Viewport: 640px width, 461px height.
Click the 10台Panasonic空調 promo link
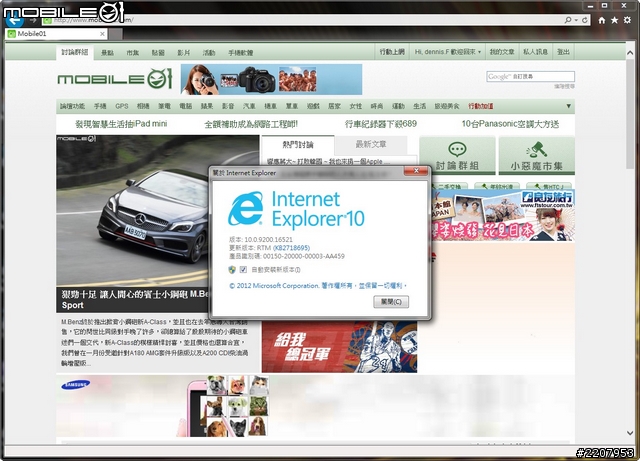[x=510, y=124]
